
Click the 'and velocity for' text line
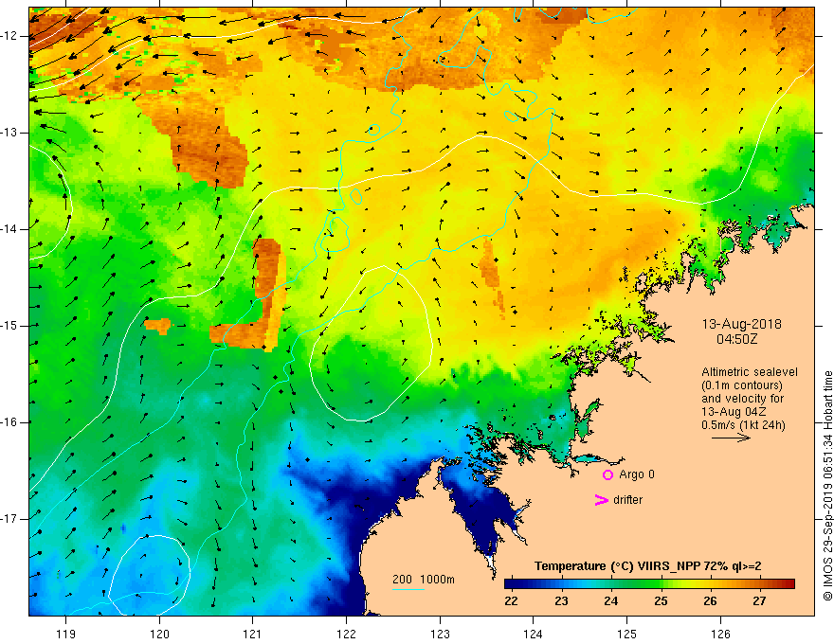[x=742, y=399]
